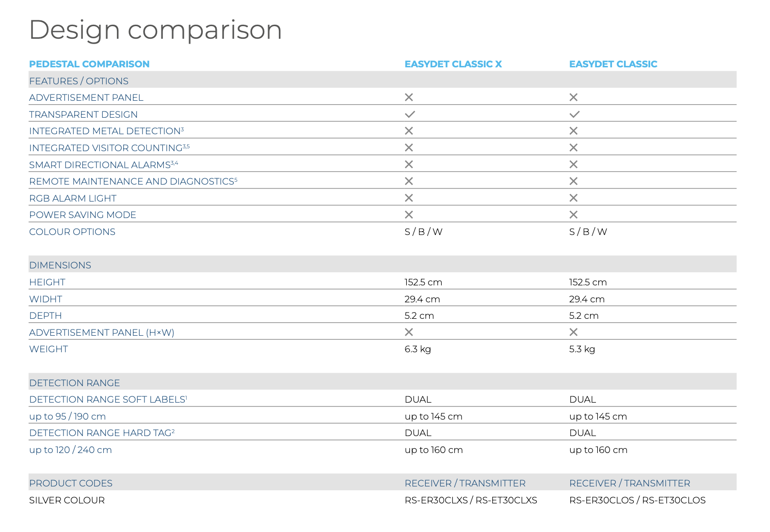Click the 'Design comparison' page title
770x532 pixels.
pos(156,30)
